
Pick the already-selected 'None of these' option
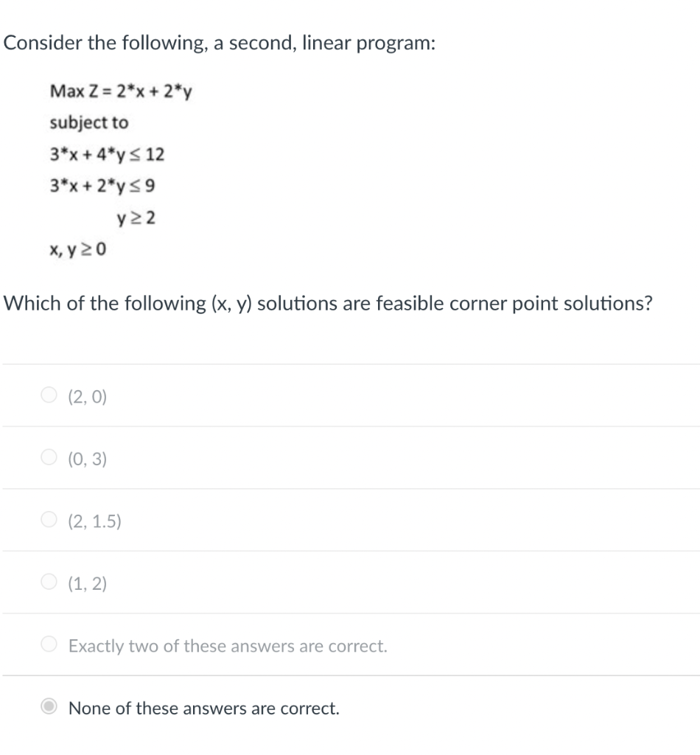tap(47, 707)
